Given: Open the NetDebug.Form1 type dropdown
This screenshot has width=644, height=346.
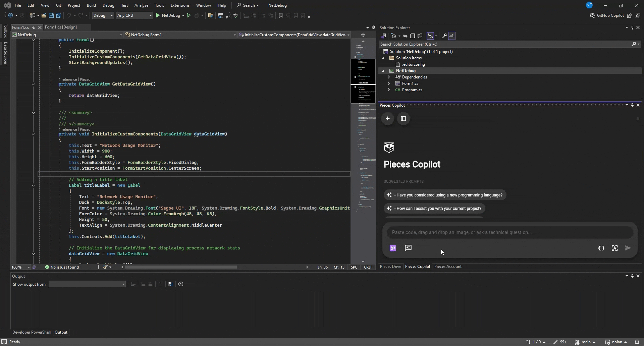Looking at the screenshot, I should pos(180,35).
